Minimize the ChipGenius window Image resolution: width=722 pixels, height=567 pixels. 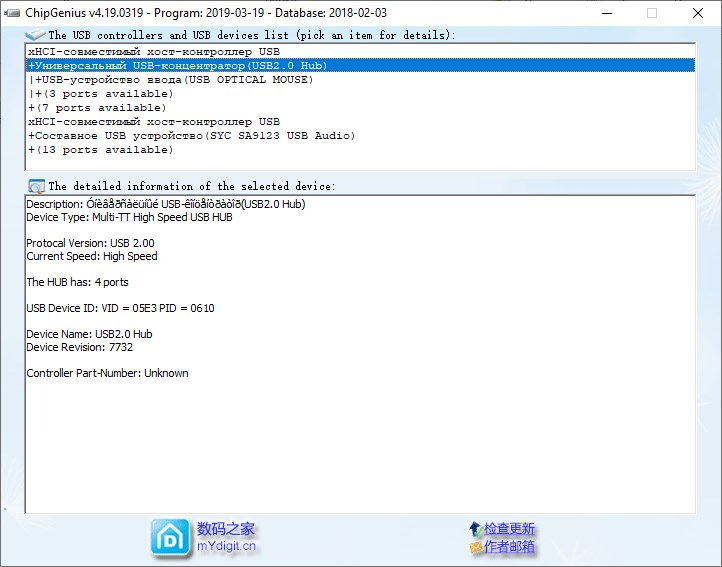605,13
